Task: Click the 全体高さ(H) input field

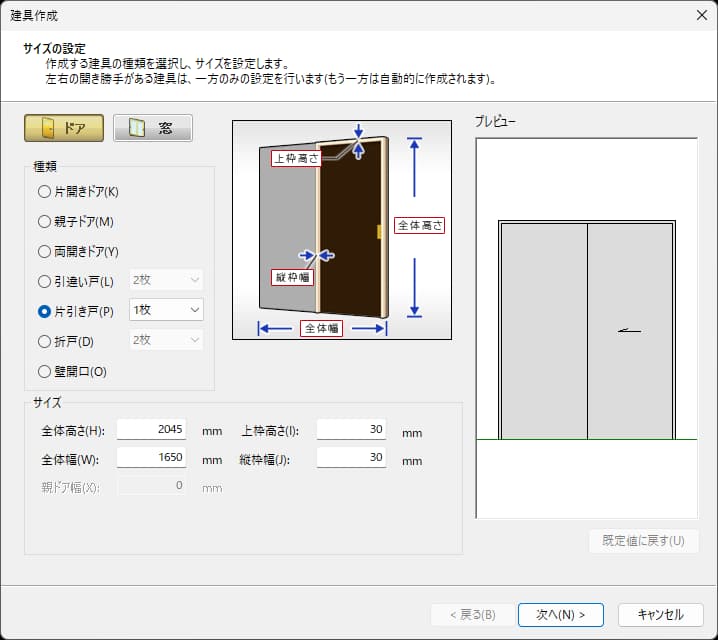Action: (152, 429)
